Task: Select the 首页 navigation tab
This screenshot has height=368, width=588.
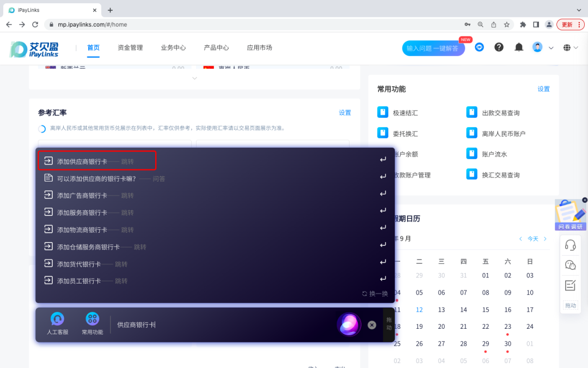Action: (x=93, y=47)
